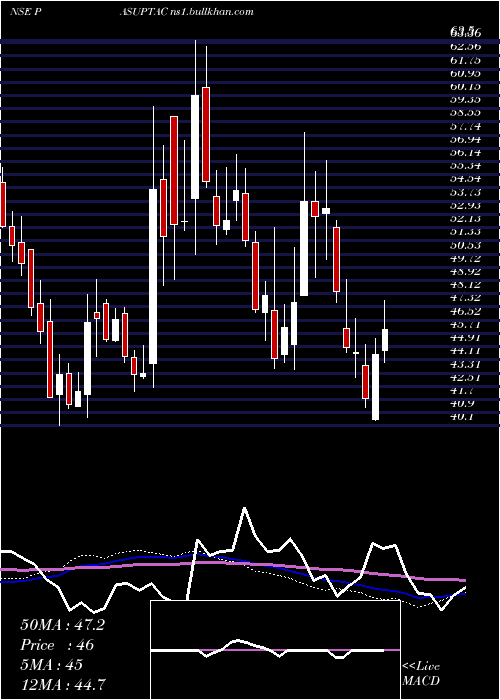Click the 61.75 price axis label
This screenshot has height=700, width=500.
coord(465,59)
